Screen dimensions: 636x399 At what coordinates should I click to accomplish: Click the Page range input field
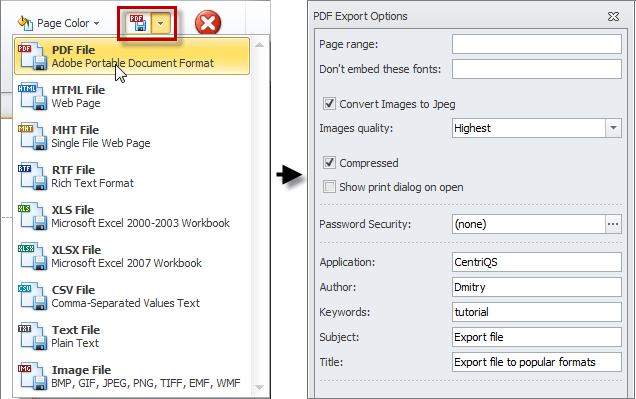[537, 44]
